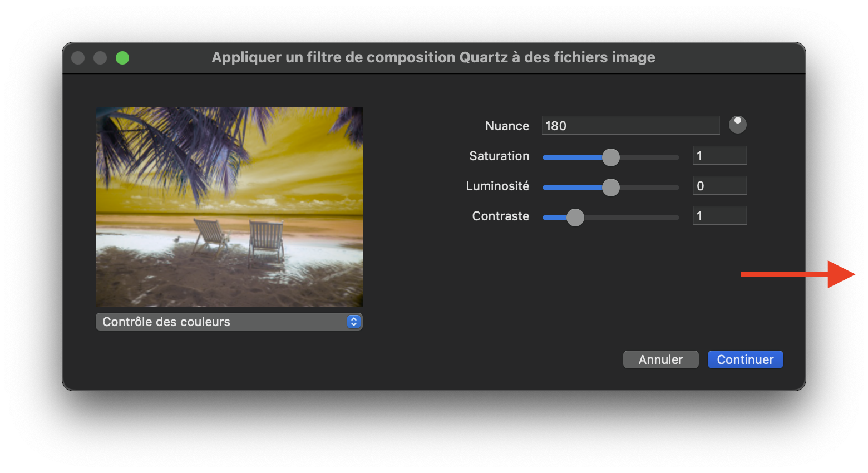This screenshot has width=868, height=473.
Task: Click the far right end of the Contraste track
Action: point(676,218)
